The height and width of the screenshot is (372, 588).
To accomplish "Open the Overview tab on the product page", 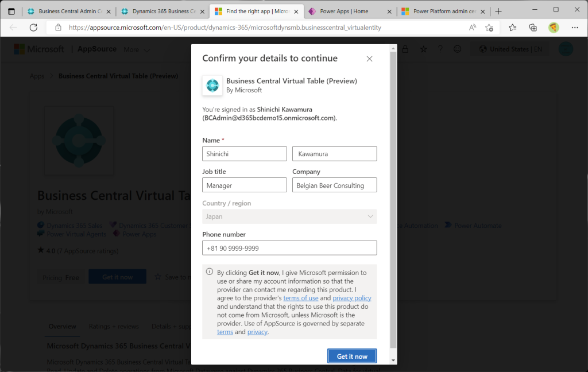I will (x=62, y=326).
